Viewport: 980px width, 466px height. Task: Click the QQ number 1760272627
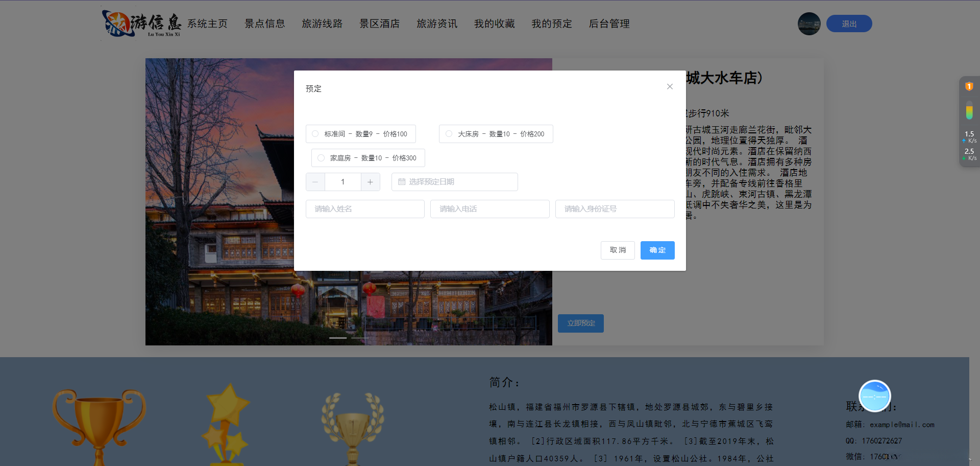pos(882,441)
